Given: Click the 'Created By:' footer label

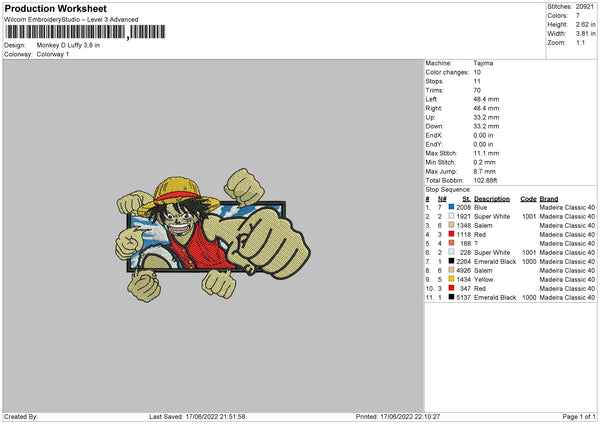Looking at the screenshot, I should (x=21, y=416).
